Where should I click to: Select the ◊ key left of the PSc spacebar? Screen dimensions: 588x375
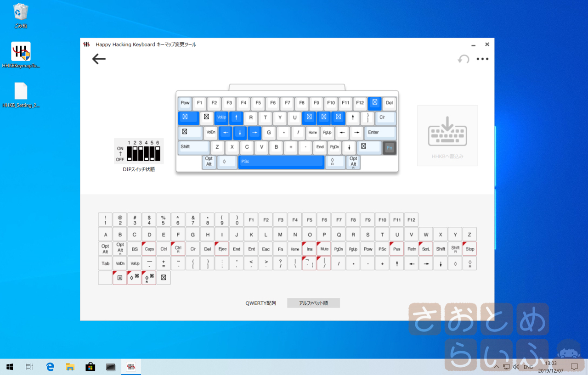227,162
